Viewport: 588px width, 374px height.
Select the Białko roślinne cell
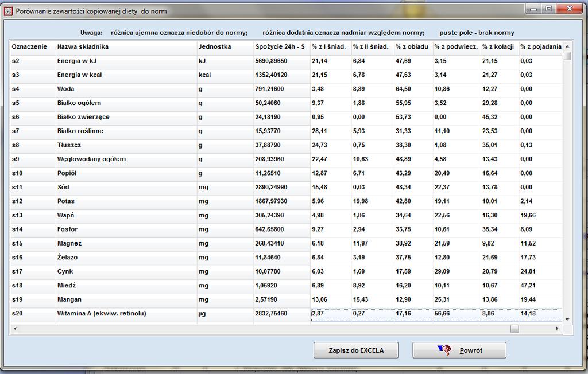126,131
